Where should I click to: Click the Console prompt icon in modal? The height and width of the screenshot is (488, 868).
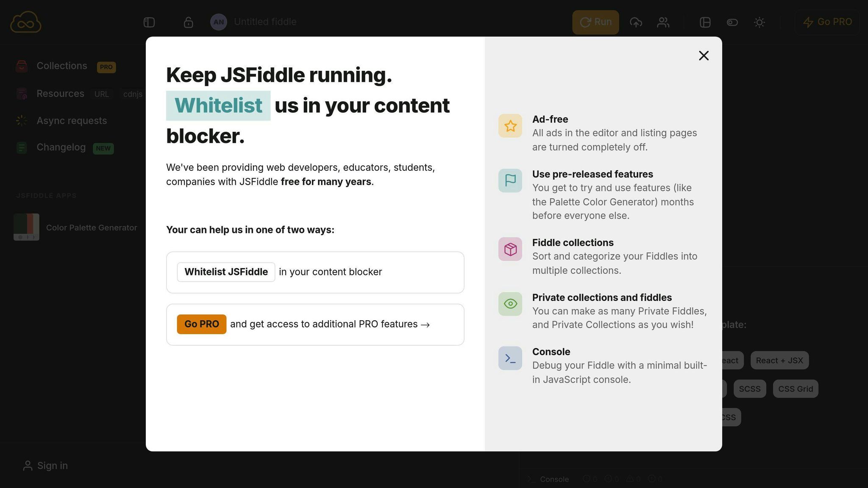tap(510, 358)
